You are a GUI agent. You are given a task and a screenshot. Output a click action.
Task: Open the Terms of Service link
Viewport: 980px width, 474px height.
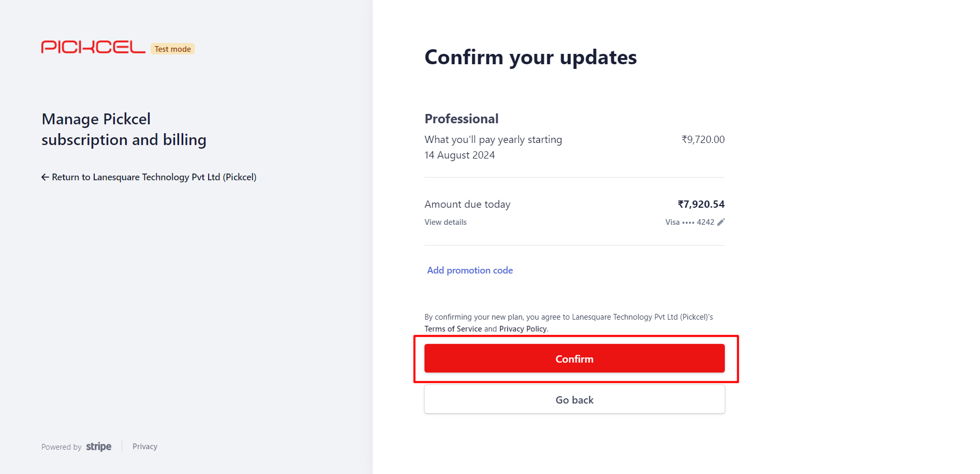tap(453, 329)
